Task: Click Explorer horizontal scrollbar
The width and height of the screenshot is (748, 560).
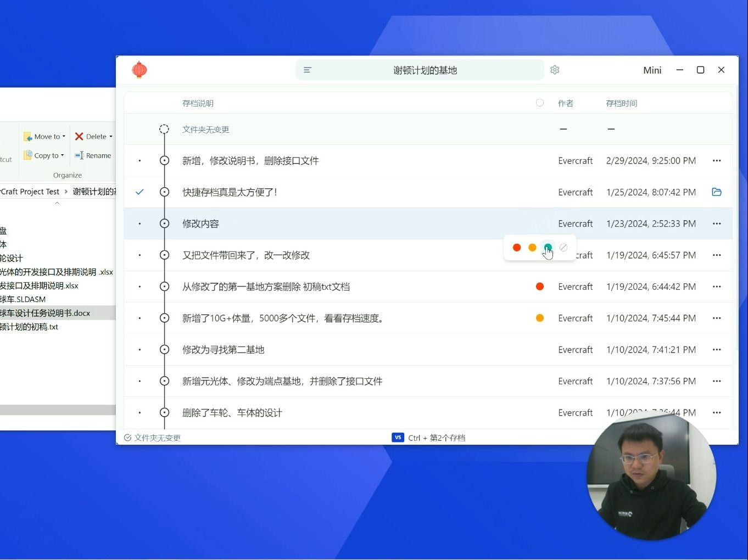Action: coord(58,410)
